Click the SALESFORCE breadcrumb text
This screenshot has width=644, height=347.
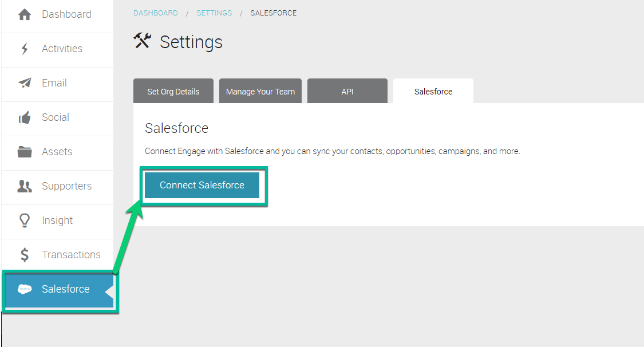[x=274, y=13]
